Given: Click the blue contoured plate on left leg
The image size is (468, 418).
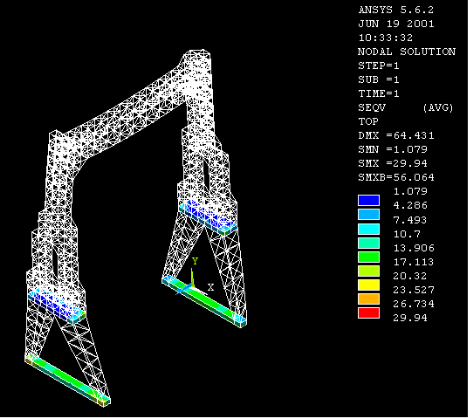Looking at the screenshot, I should (56, 305).
